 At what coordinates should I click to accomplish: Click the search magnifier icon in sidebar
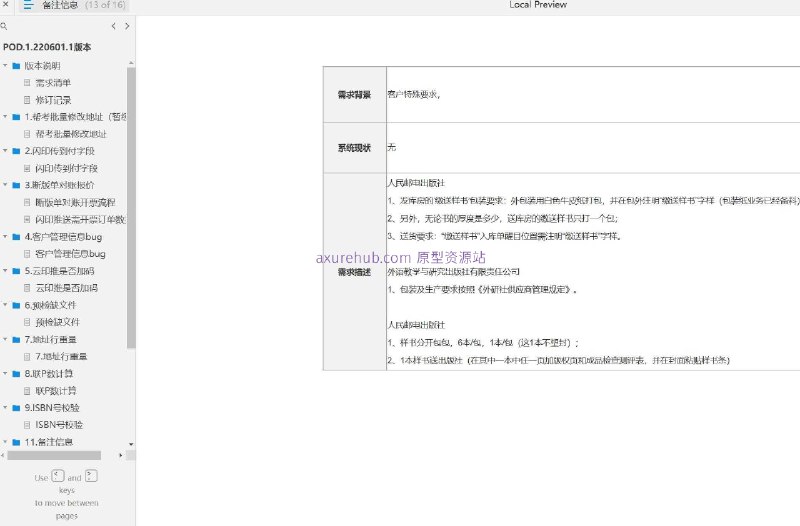(4, 26)
